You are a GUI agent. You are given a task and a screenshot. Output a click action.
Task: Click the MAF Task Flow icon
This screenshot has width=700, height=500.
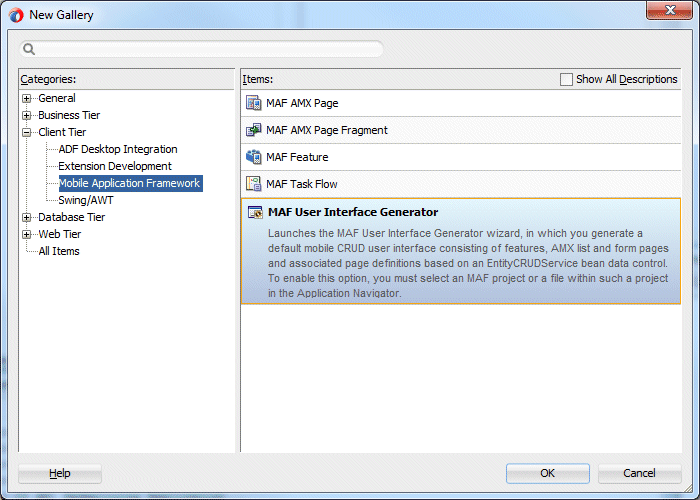[x=254, y=184]
